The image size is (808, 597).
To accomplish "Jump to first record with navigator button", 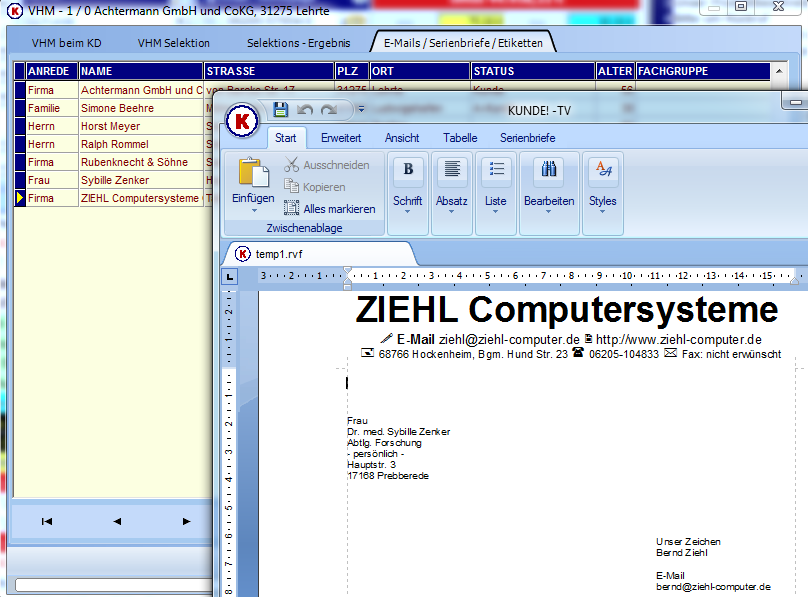I will click(47, 521).
